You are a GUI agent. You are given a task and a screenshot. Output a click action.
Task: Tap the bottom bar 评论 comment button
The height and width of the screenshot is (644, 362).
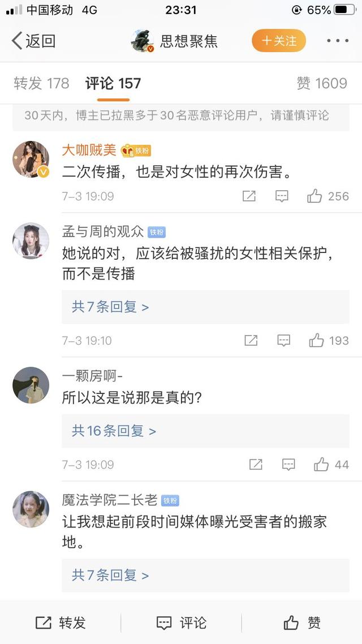tap(181, 623)
